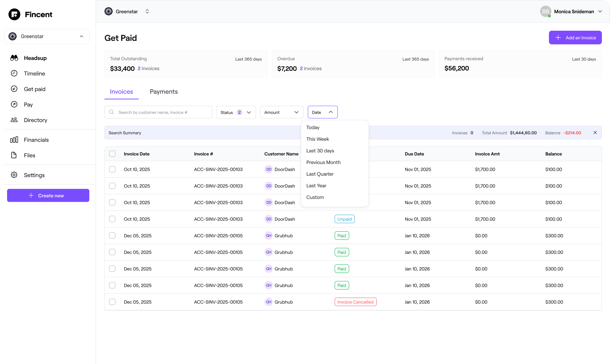Select first Grubhub Paid row checkbox
This screenshot has height=364, width=610.
click(112, 236)
